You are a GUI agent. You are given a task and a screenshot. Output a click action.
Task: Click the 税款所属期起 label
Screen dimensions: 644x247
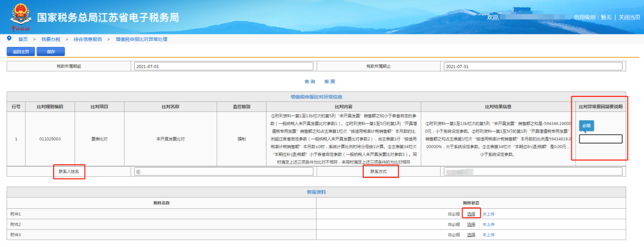pos(69,66)
